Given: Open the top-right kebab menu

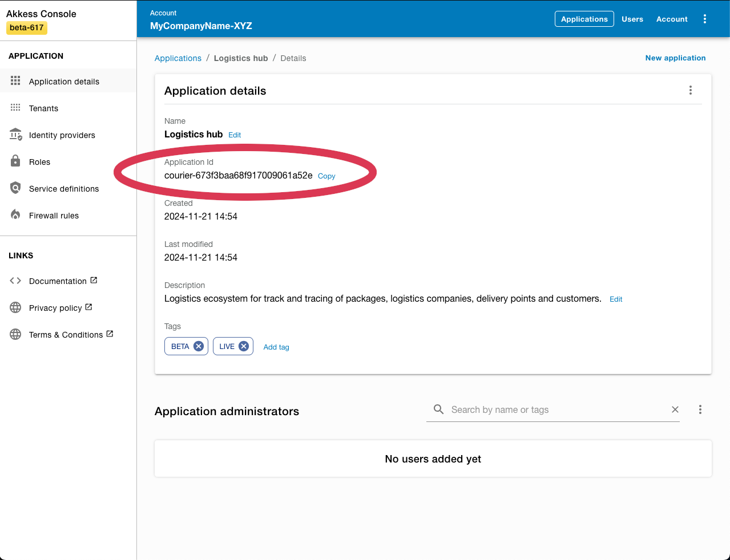Looking at the screenshot, I should 704,19.
